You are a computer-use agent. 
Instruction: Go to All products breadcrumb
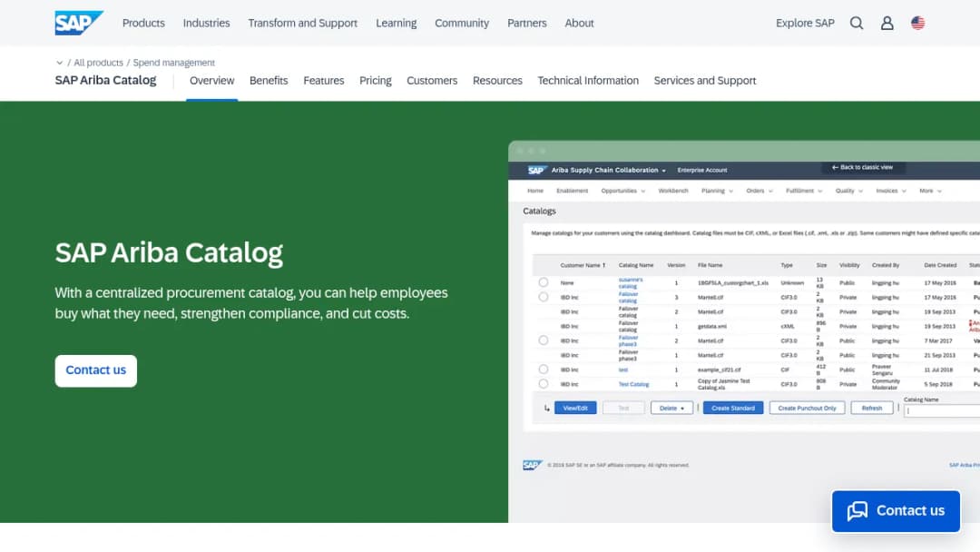(x=99, y=63)
